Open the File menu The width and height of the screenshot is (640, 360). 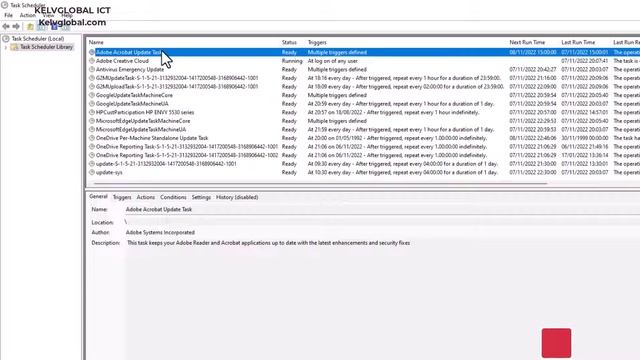point(8,15)
